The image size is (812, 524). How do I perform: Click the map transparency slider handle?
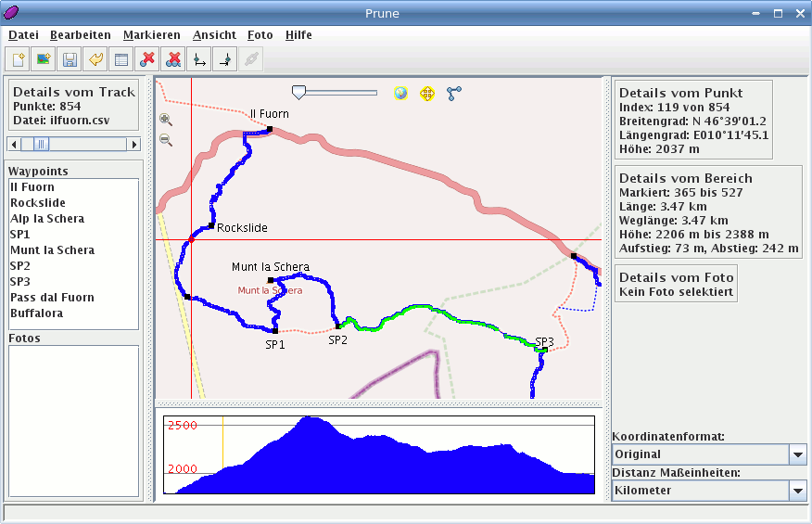(x=298, y=92)
